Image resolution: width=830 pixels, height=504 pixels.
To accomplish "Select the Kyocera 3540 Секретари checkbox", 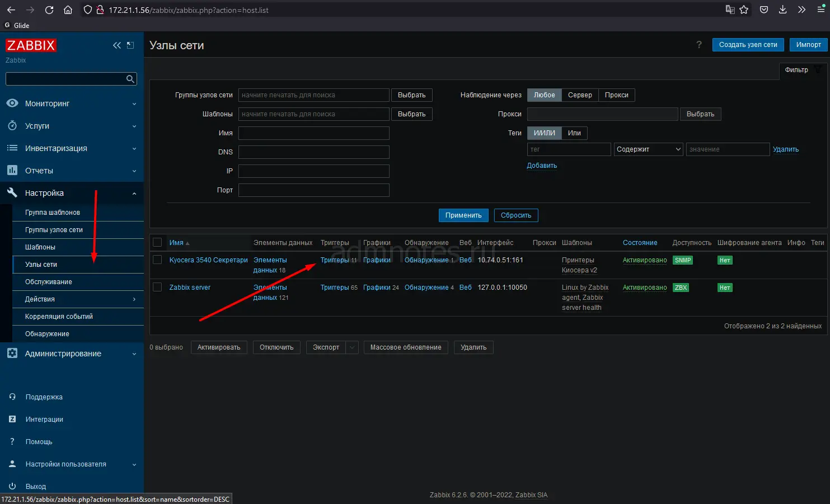I will tap(157, 260).
